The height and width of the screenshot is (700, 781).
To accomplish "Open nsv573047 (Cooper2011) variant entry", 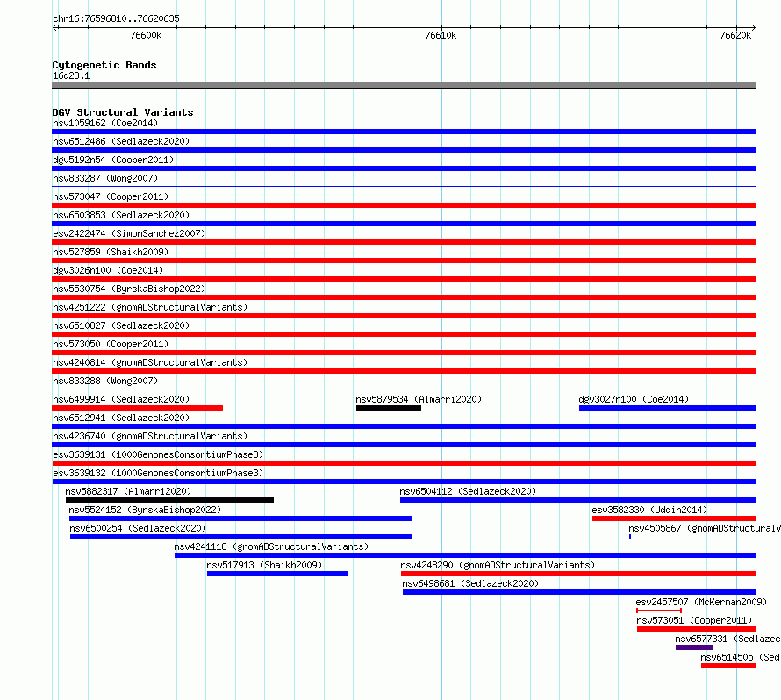I will click(x=111, y=196).
